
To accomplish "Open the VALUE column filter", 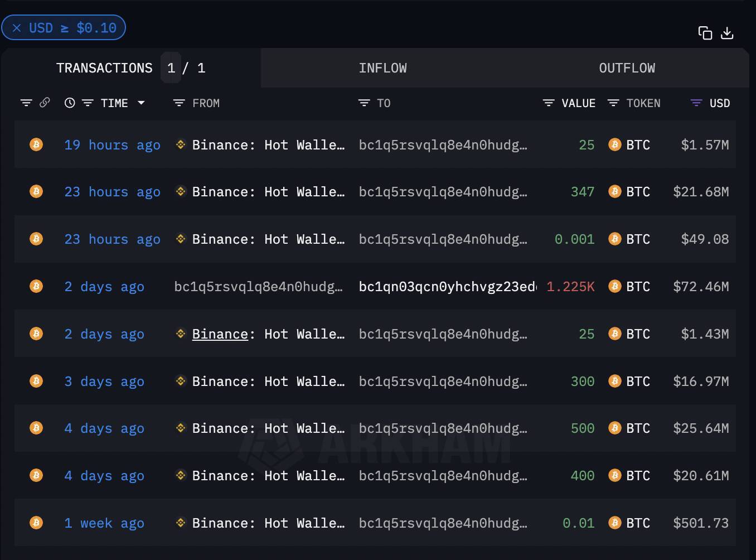I will click(549, 103).
